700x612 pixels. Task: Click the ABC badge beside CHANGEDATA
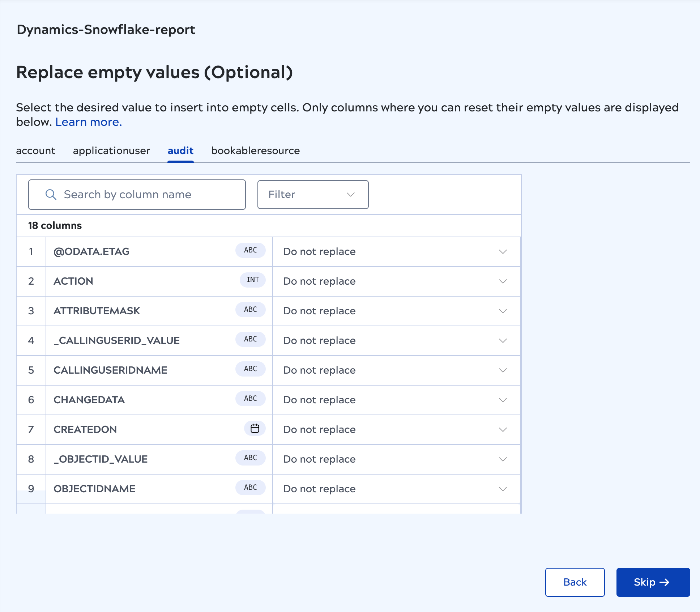click(x=250, y=398)
